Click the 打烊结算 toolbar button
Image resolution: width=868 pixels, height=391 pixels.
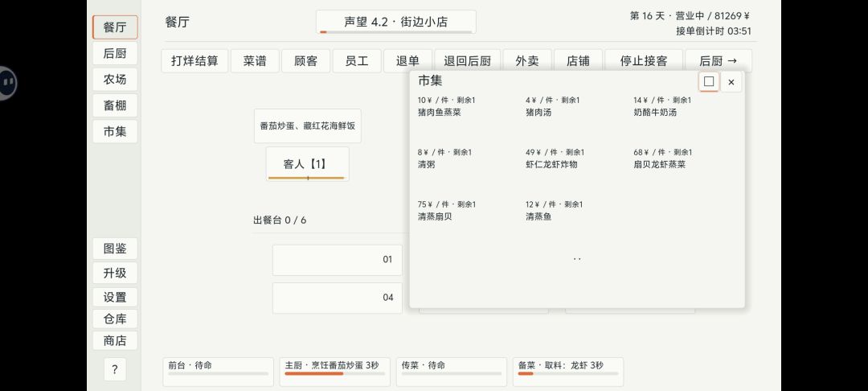[x=194, y=61]
